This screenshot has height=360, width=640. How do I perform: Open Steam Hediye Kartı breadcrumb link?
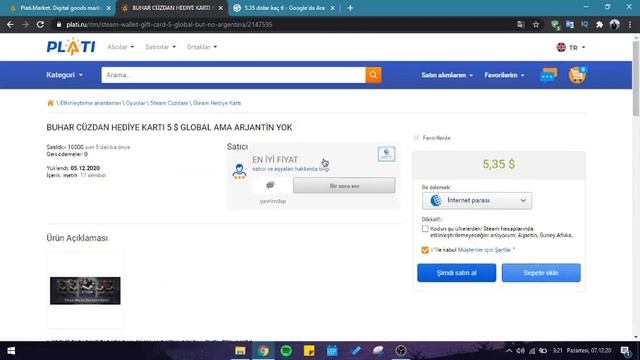pos(217,103)
